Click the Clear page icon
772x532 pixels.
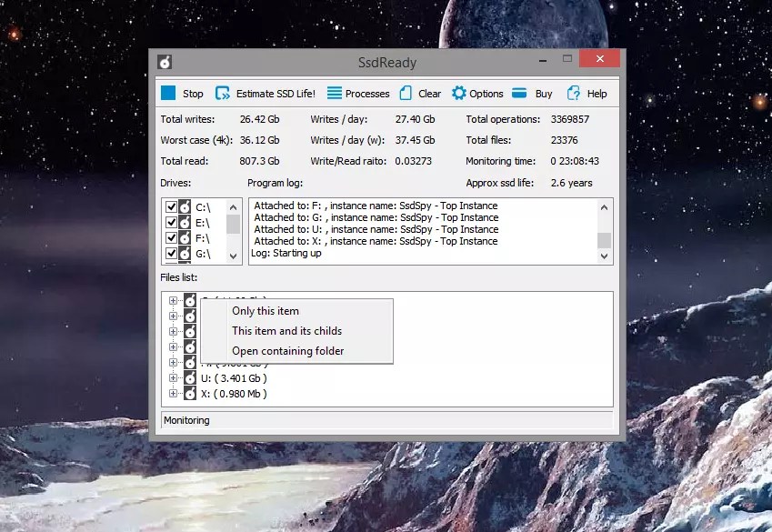pos(406,93)
